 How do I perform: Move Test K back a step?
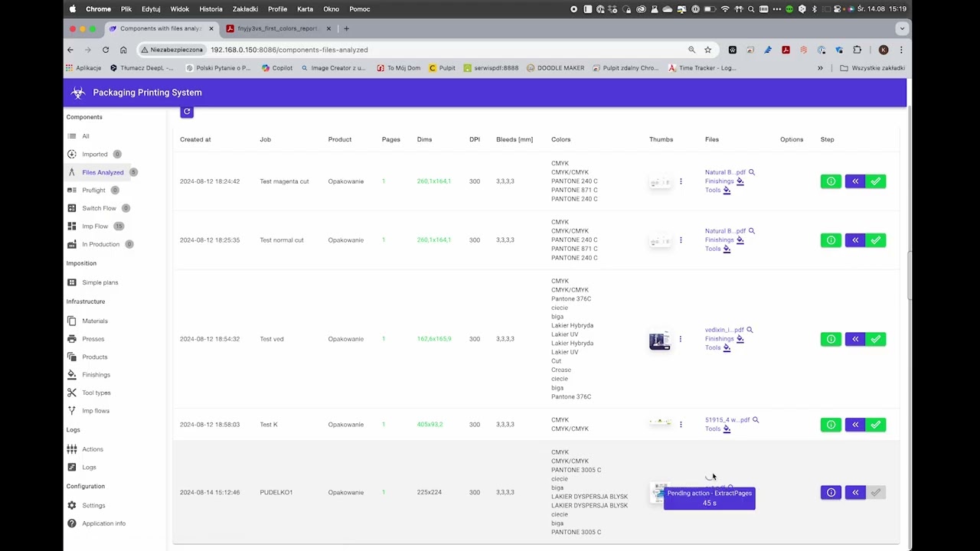tap(855, 425)
